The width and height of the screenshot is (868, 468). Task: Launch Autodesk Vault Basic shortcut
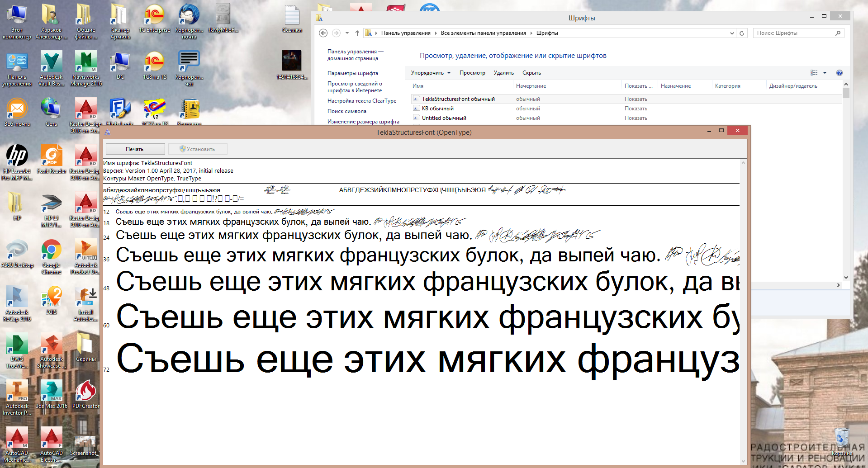pos(51,68)
